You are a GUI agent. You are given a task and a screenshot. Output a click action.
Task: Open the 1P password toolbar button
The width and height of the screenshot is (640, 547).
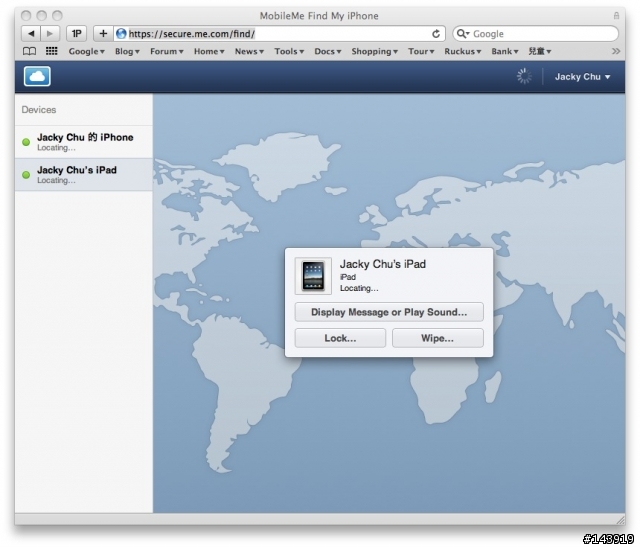[x=76, y=33]
